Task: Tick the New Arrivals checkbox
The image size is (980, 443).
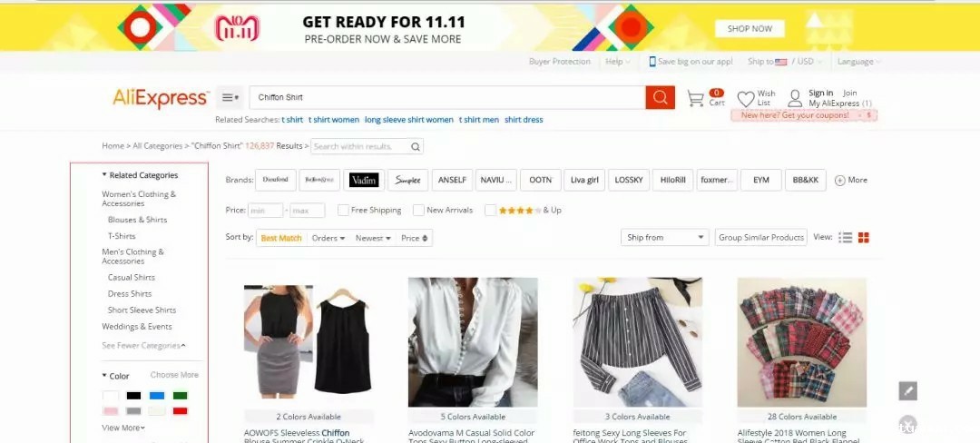Action: (418, 210)
